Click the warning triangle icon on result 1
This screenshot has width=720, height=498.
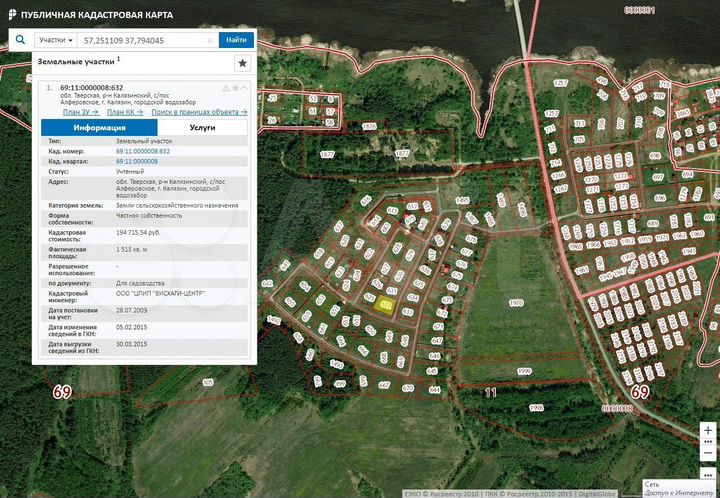coord(226,88)
